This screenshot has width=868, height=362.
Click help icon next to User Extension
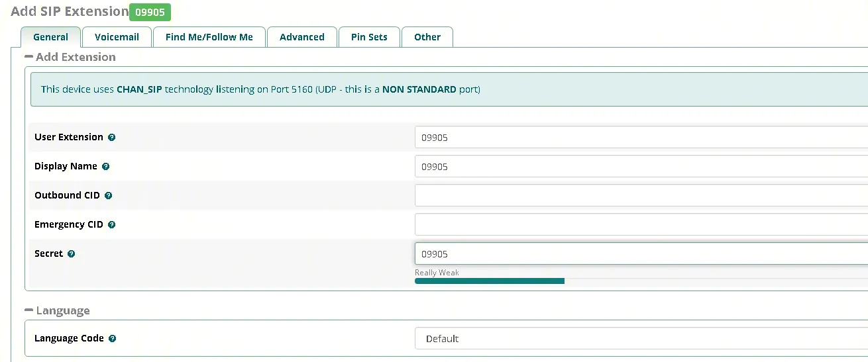[x=111, y=138]
